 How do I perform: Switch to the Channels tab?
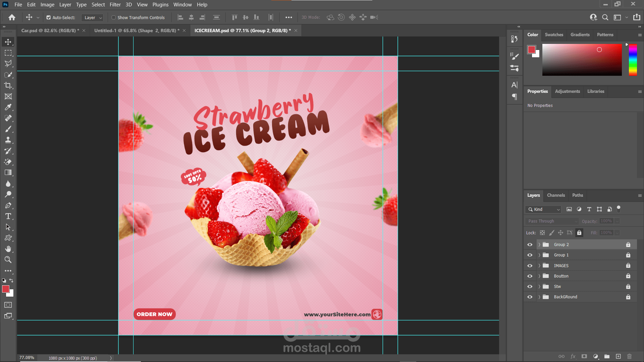click(x=556, y=195)
